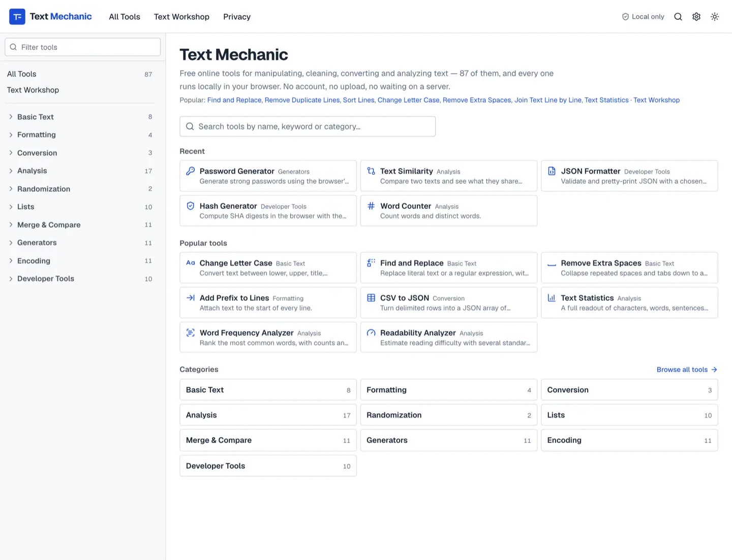This screenshot has height=560, width=732.
Task: Click the Readability Analyzer gauge icon
Action: tap(371, 333)
